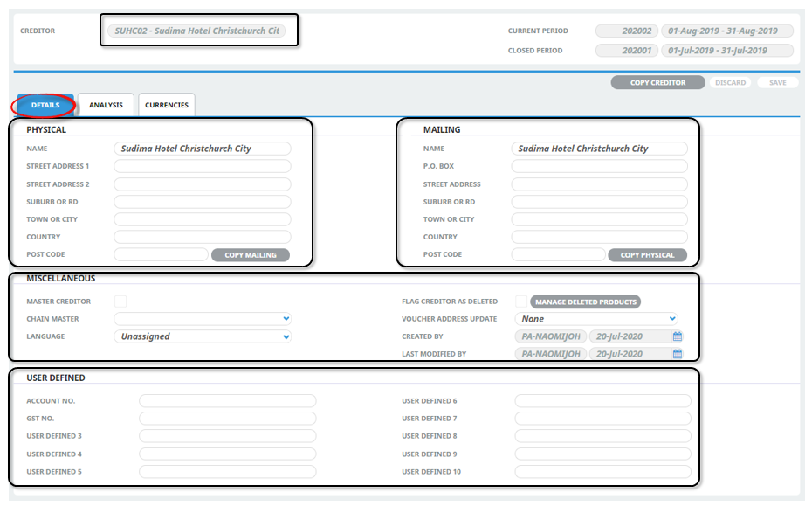Click the Closed Period value 202001
The height and width of the screenshot is (506, 812).
pos(627,51)
